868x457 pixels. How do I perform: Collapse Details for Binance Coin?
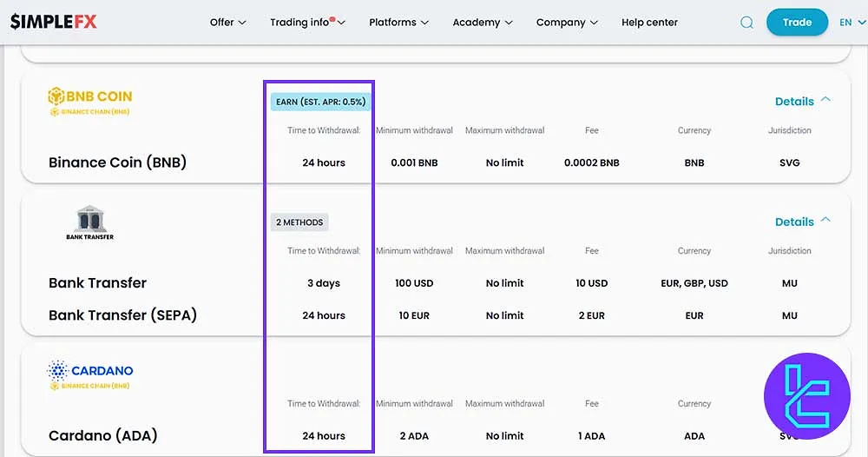802,102
